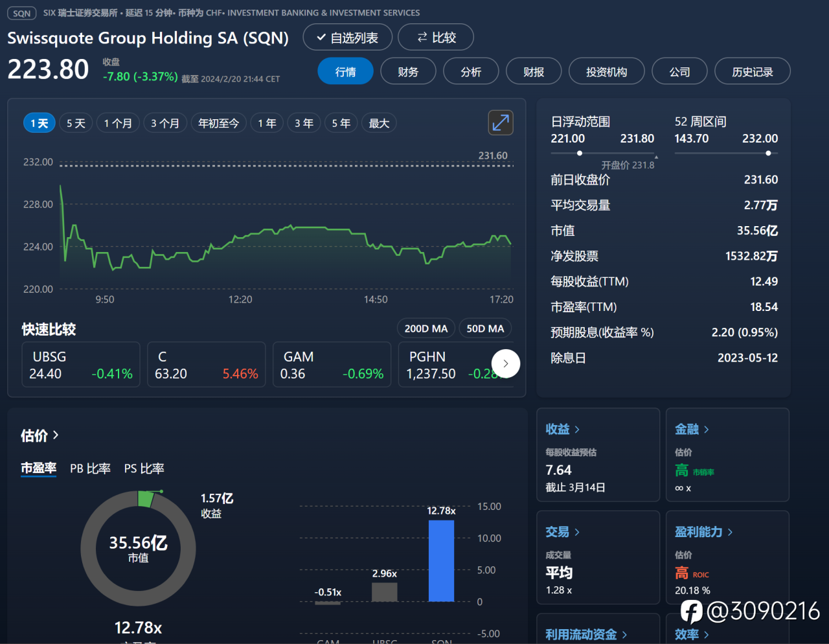Click the 前日收盘价 row

click(664, 179)
